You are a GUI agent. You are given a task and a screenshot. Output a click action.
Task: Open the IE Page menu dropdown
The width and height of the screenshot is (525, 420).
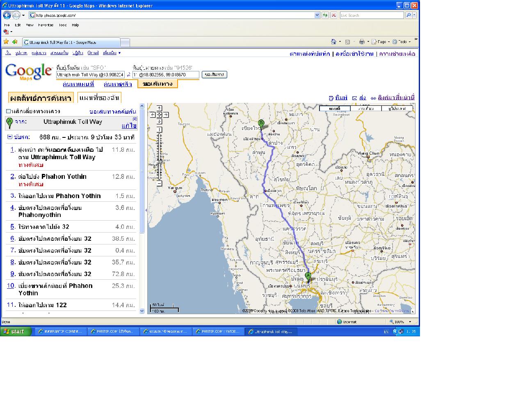(x=381, y=42)
